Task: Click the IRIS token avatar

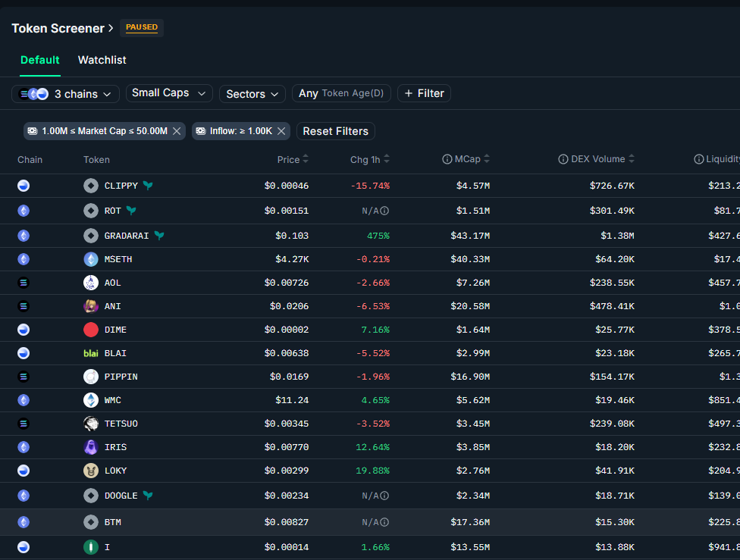Action: pos(91,447)
